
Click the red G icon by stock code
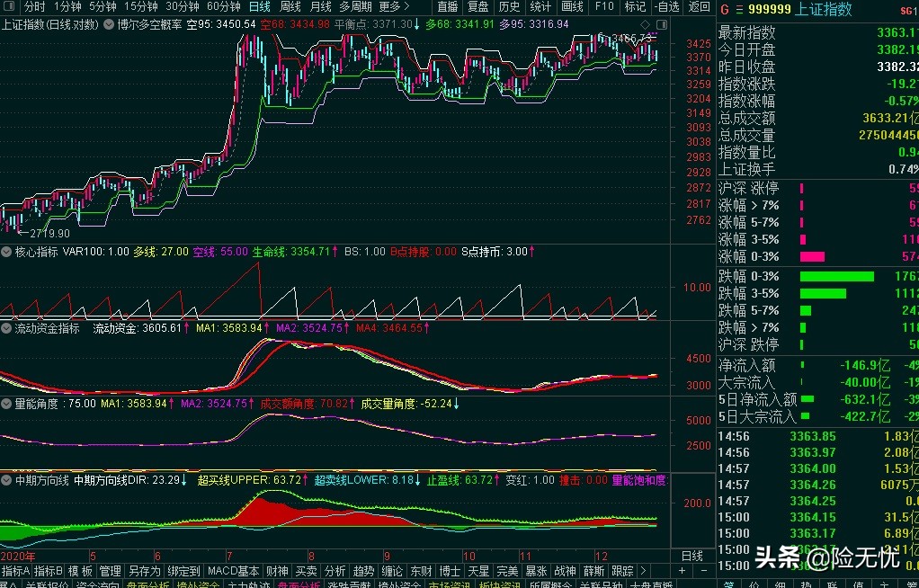click(725, 10)
